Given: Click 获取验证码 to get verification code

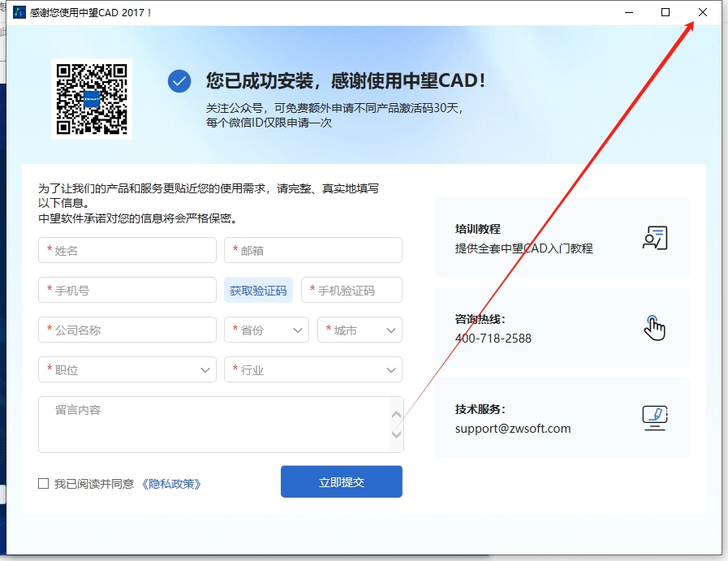Looking at the screenshot, I should [258, 291].
